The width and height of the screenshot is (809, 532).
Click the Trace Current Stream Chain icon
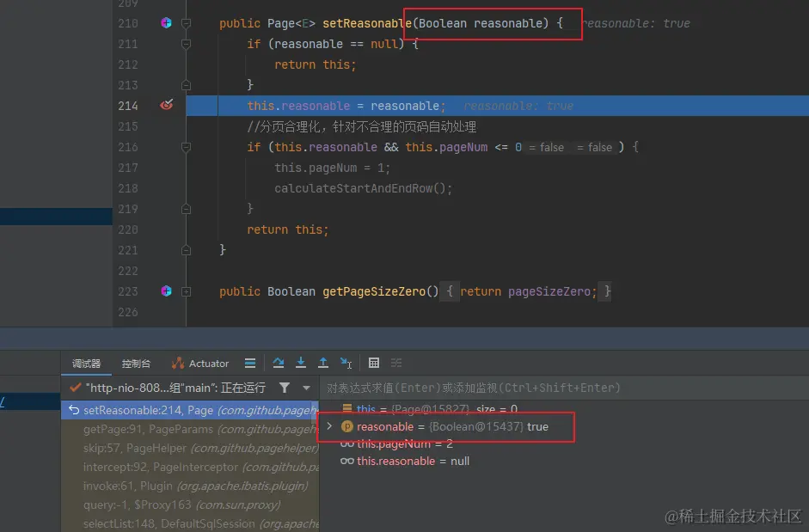coord(396,363)
